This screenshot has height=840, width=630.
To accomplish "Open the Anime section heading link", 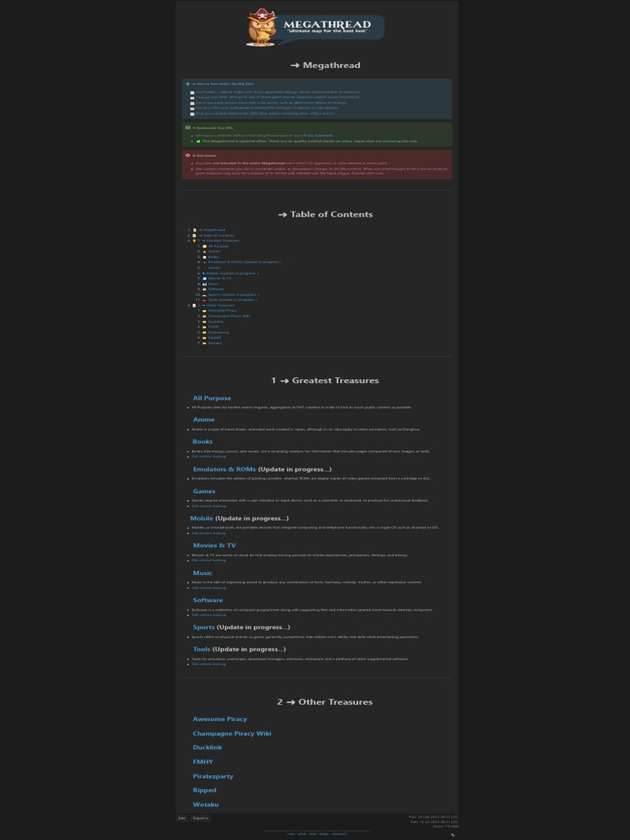I will [203, 419].
